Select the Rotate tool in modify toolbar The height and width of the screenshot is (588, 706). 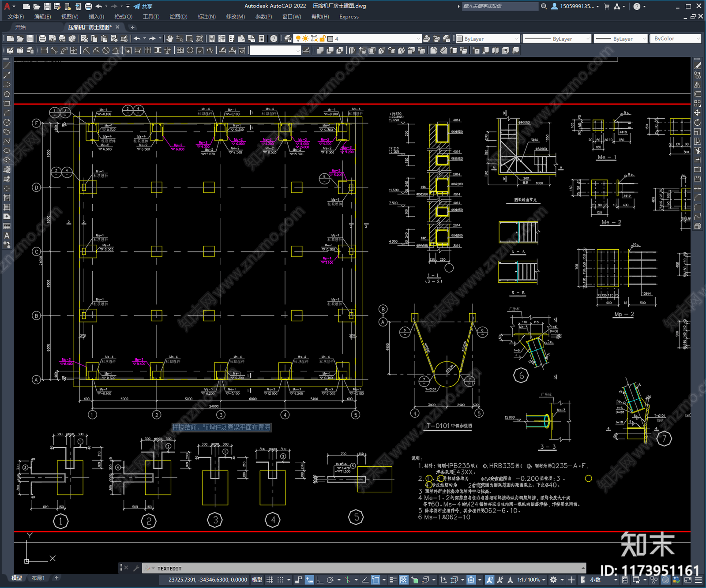697,122
